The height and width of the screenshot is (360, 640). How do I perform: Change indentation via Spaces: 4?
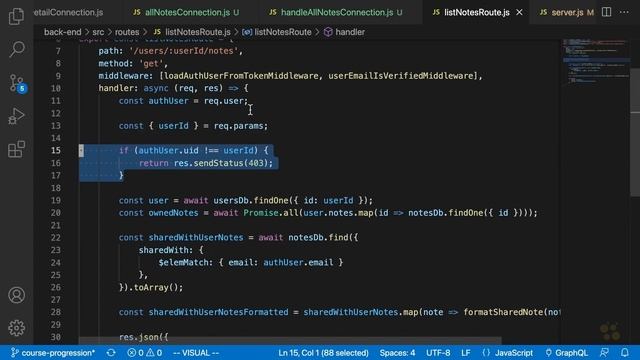point(397,353)
